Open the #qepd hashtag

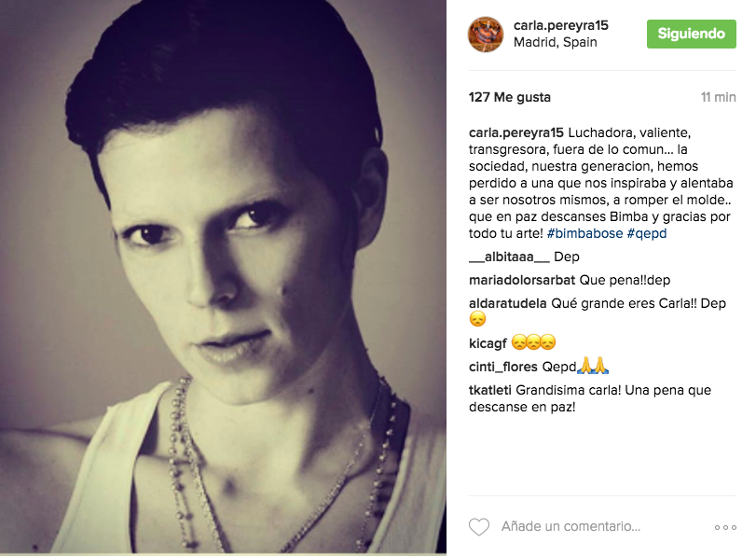pos(647,233)
